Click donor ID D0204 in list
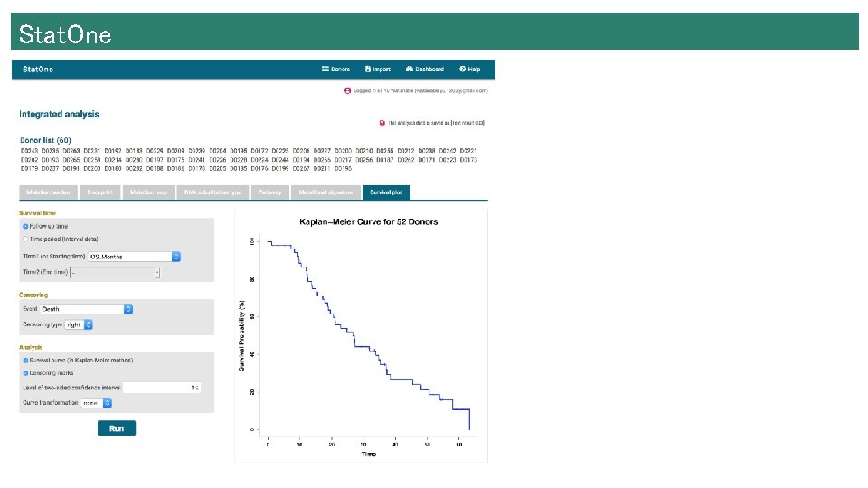The height and width of the screenshot is (488, 868). click(x=218, y=151)
